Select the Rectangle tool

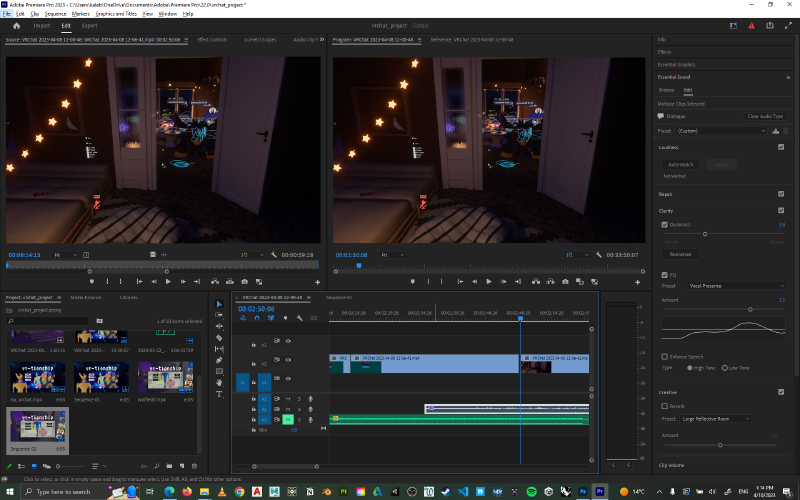point(219,371)
